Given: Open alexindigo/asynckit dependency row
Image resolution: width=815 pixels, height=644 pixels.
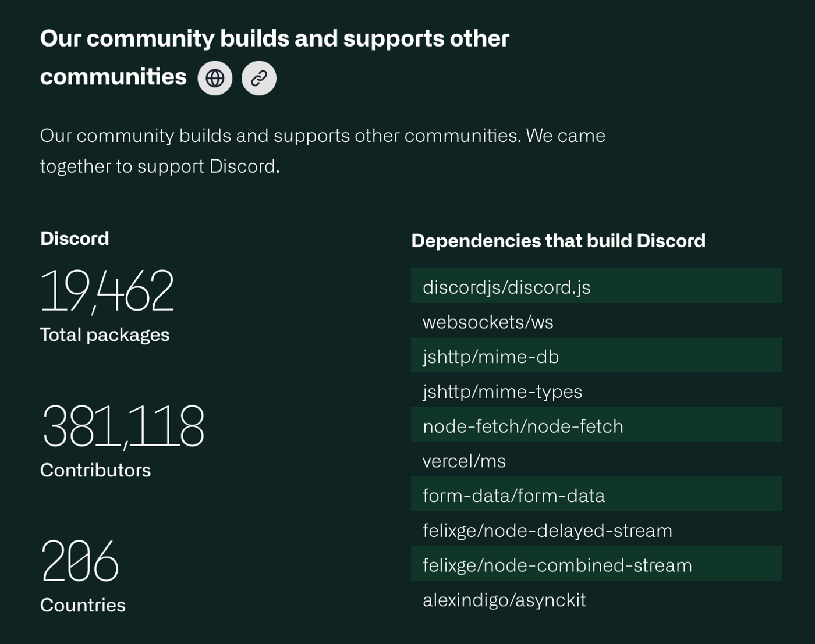Looking at the screenshot, I should pyautogui.click(x=596, y=599).
